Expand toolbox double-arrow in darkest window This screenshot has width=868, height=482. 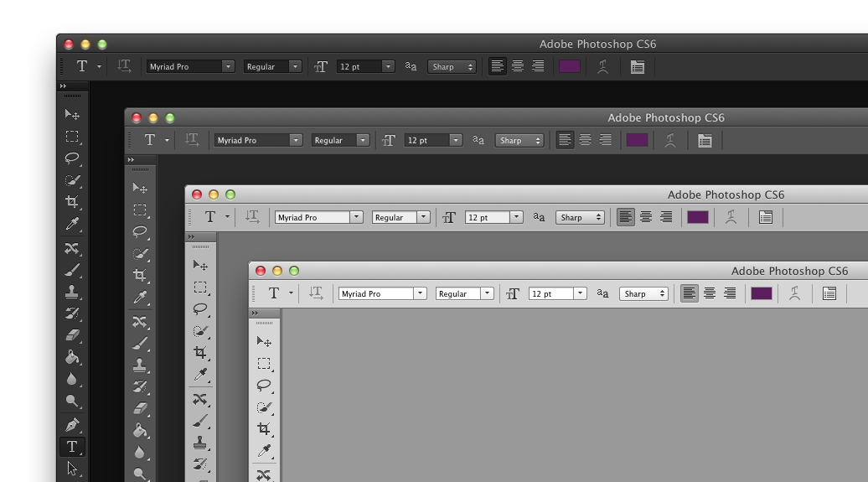(63, 86)
